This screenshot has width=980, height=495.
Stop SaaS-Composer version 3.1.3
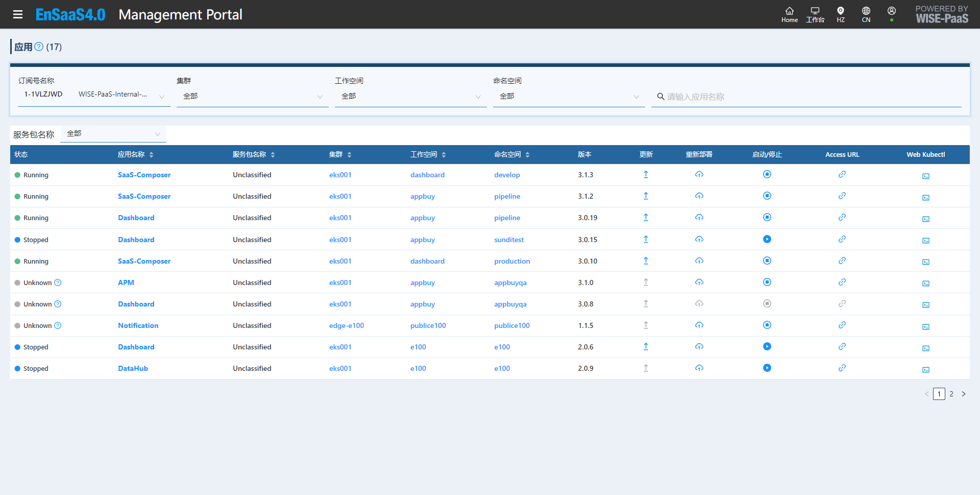[767, 175]
